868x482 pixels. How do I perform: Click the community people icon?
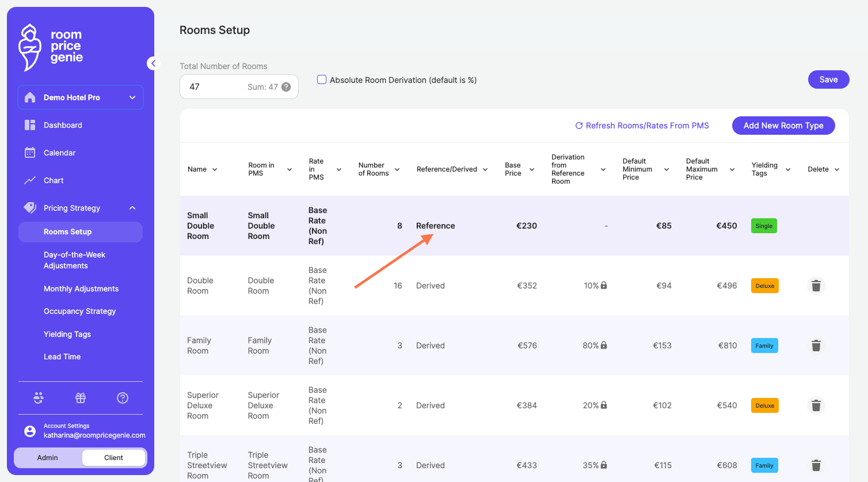click(39, 398)
